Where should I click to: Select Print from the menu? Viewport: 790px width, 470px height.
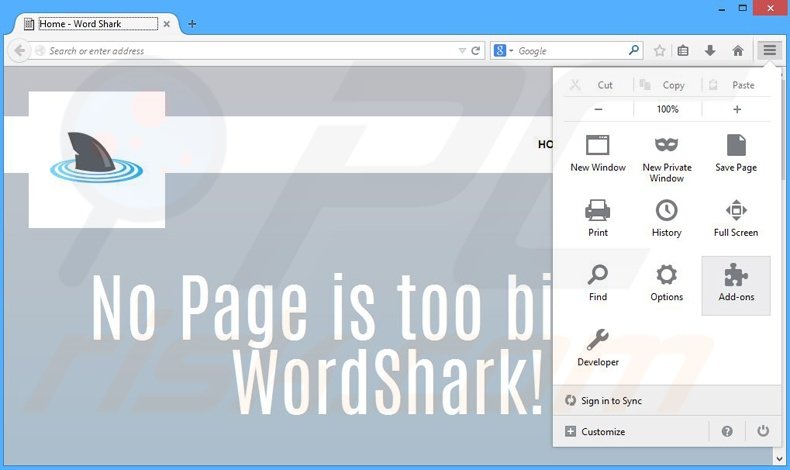pyautogui.click(x=598, y=220)
